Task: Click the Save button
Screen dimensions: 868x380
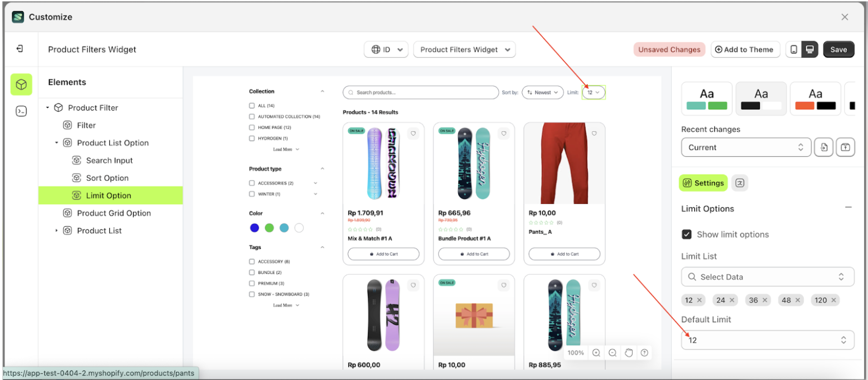Action: pyautogui.click(x=838, y=49)
